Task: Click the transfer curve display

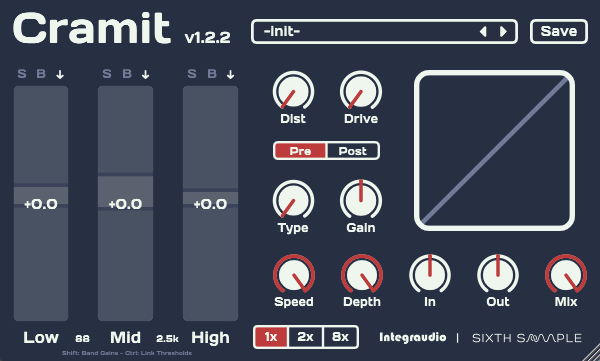Action: 494,150
